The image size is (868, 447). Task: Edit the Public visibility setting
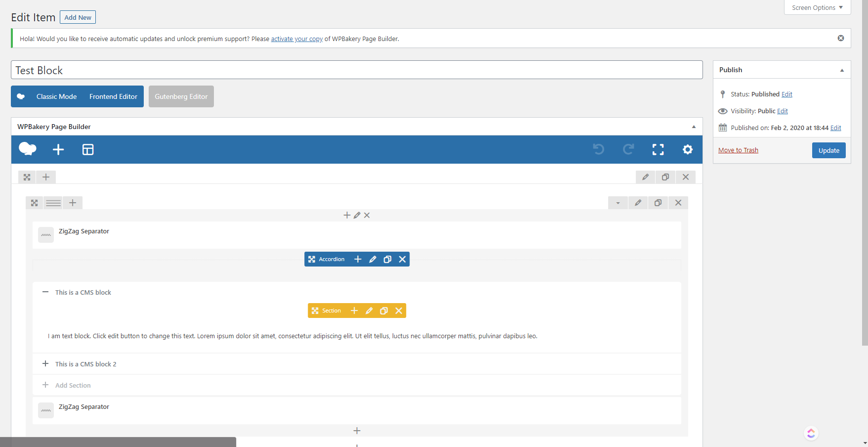pyautogui.click(x=783, y=111)
